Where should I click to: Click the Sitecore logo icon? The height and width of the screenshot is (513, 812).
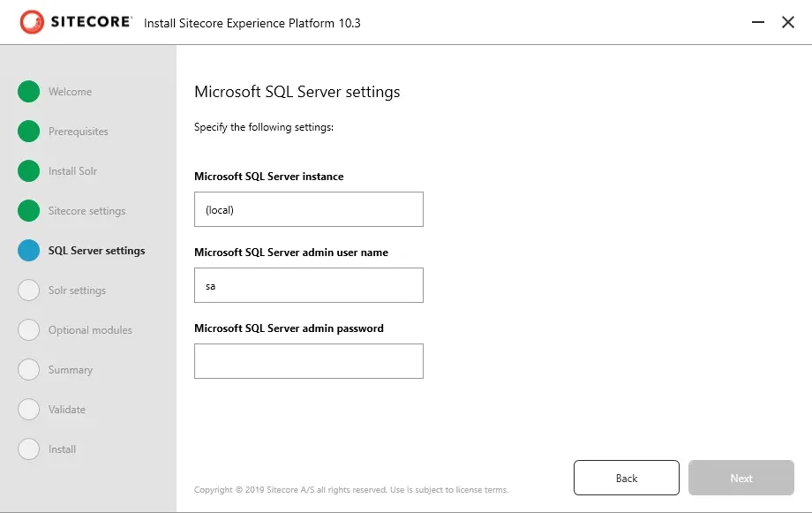click(x=31, y=22)
